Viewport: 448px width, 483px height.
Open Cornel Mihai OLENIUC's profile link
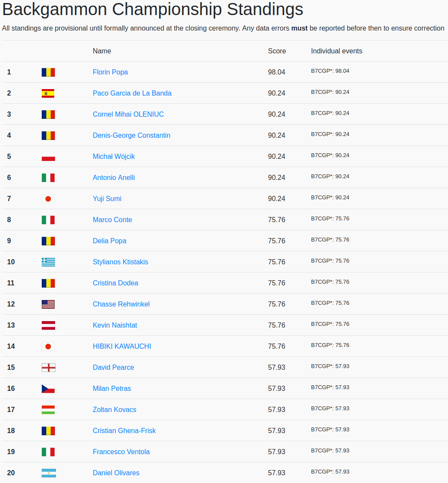[128, 115]
